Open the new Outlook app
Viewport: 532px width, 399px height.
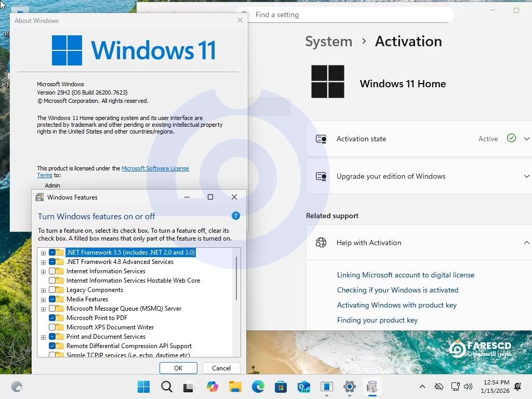[x=303, y=387]
